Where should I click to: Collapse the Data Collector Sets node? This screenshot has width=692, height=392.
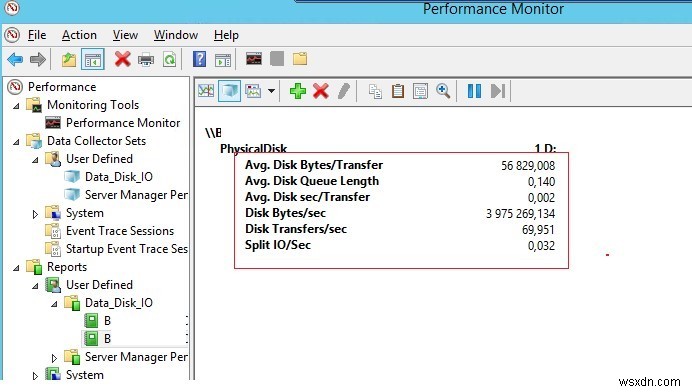click(x=16, y=142)
